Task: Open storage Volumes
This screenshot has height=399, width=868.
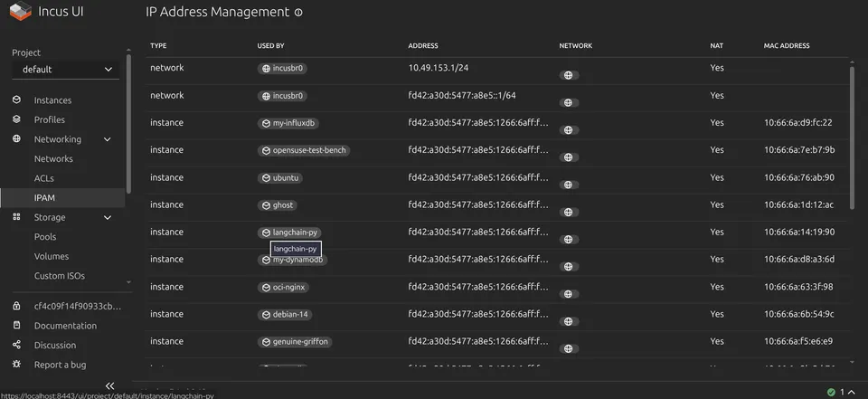Action: coord(52,256)
